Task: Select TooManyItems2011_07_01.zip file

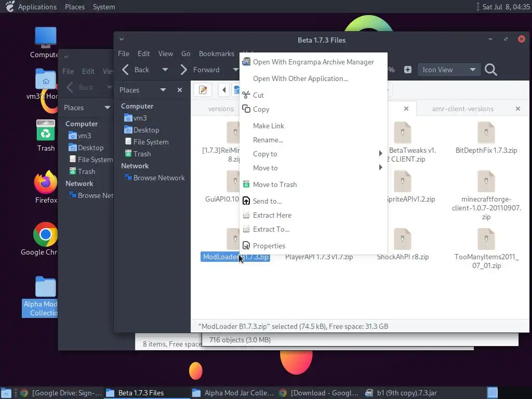Action: coord(486,248)
